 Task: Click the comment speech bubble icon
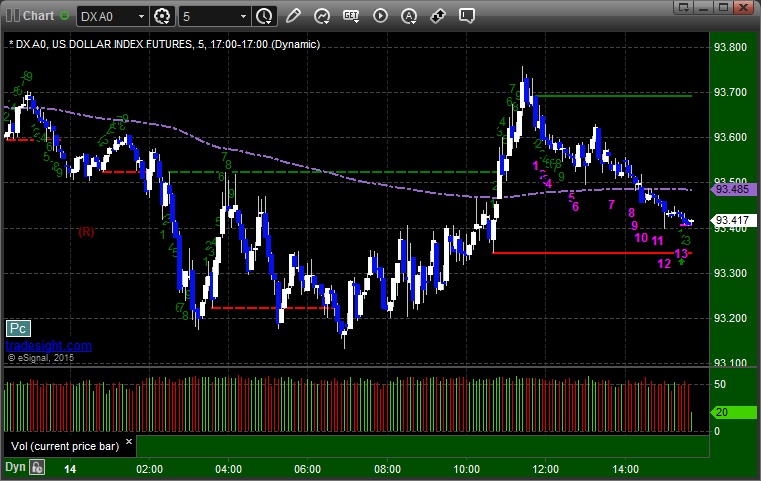tap(466, 16)
